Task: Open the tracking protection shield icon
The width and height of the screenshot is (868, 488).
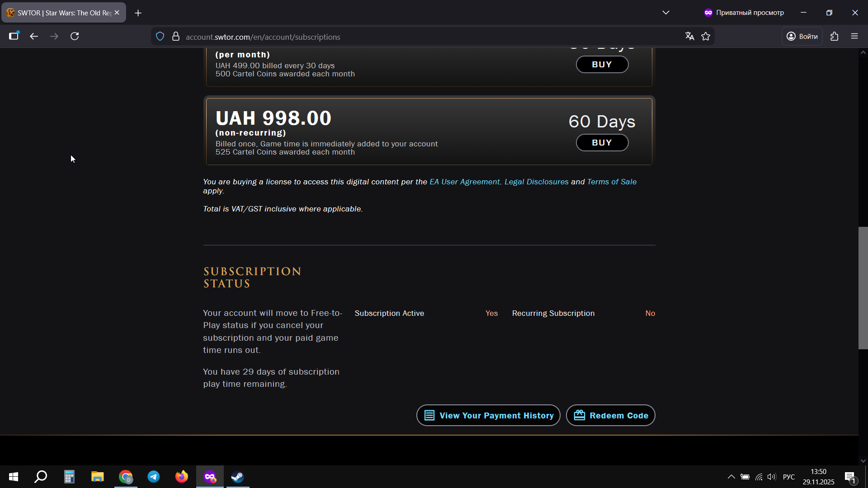Action: point(160,37)
